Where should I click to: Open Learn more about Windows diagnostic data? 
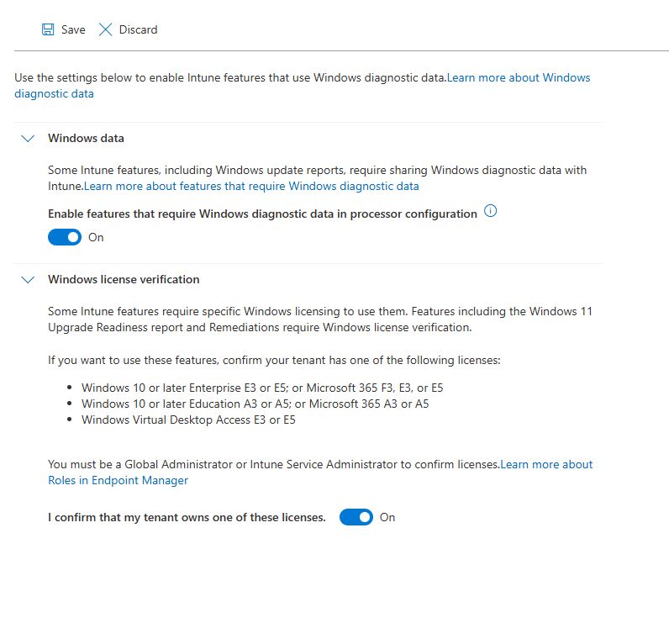[x=302, y=86]
